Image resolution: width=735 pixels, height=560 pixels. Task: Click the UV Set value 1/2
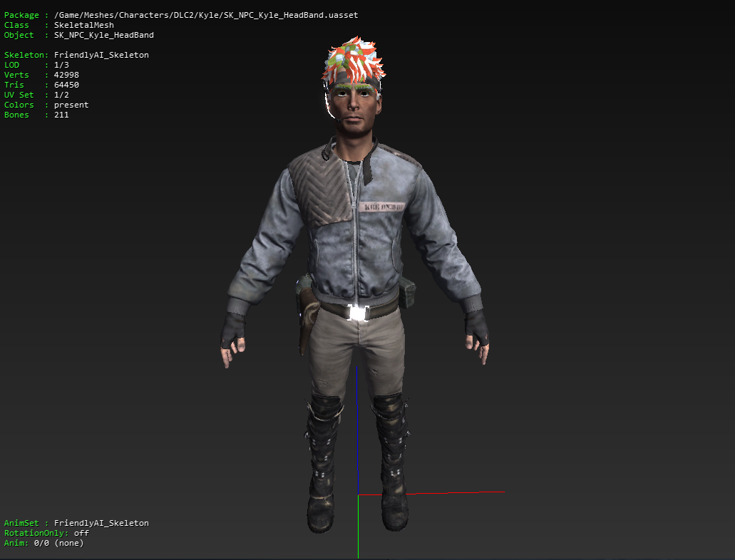(x=61, y=95)
